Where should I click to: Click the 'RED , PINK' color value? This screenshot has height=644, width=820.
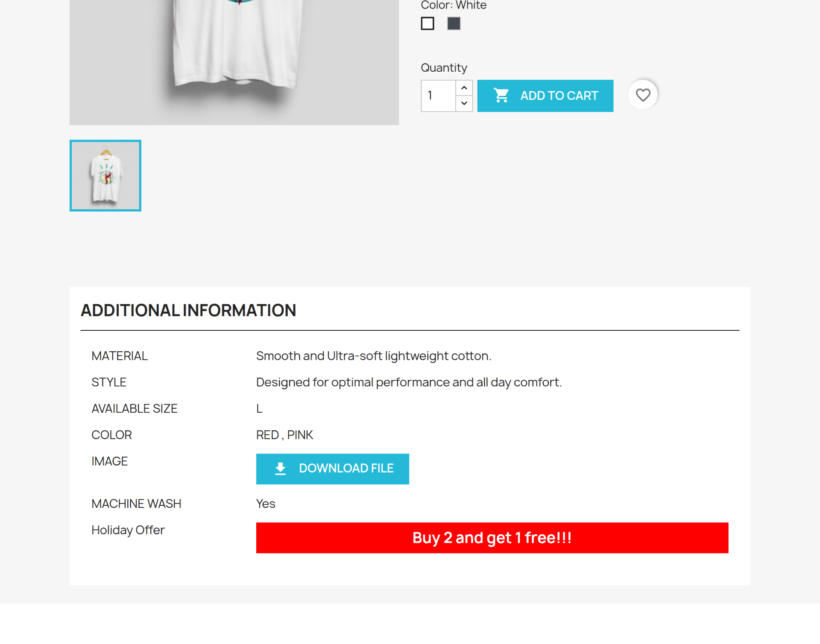click(284, 435)
